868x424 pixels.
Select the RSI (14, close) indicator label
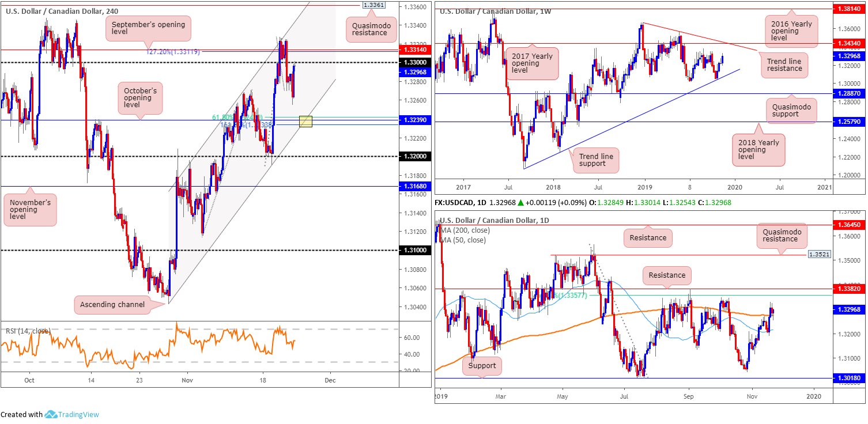[28, 331]
